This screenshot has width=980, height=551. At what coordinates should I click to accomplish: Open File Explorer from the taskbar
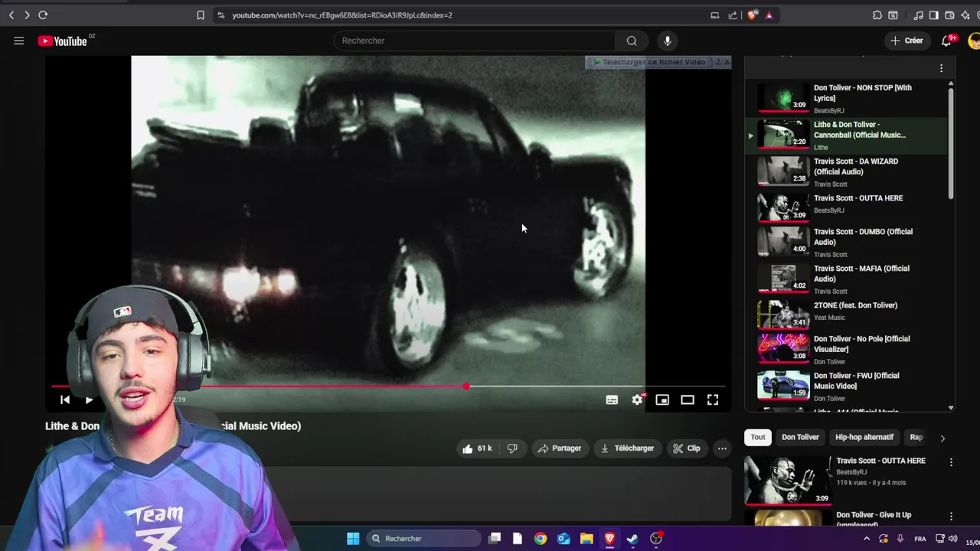coord(586,539)
